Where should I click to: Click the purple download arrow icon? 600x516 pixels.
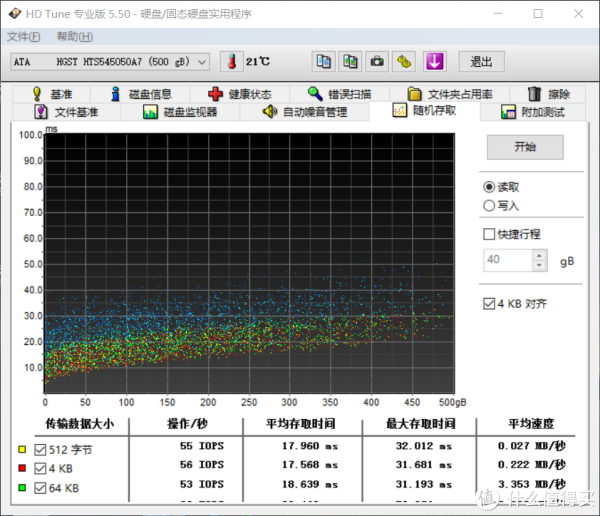(435, 62)
